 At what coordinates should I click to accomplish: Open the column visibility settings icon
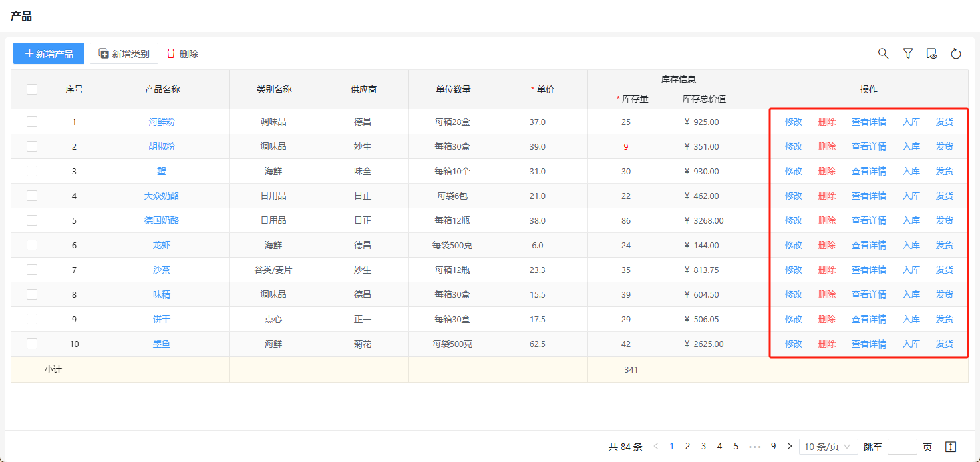[x=932, y=53]
